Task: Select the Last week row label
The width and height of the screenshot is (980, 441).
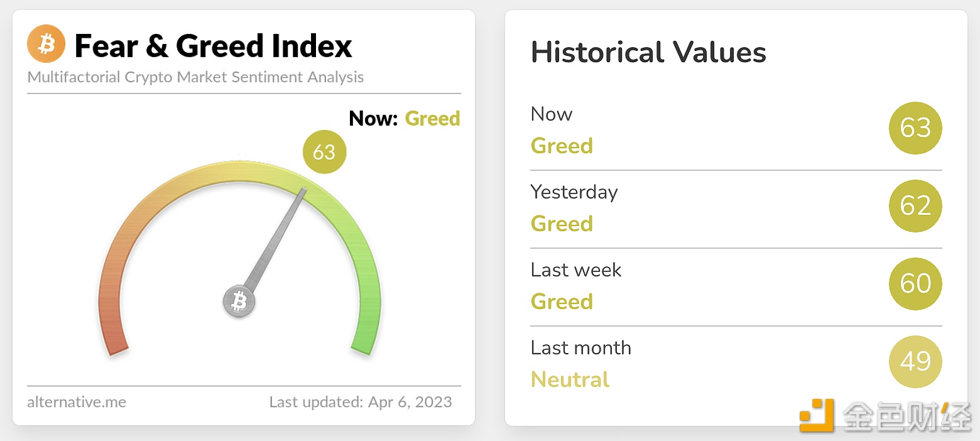Action: click(x=576, y=269)
